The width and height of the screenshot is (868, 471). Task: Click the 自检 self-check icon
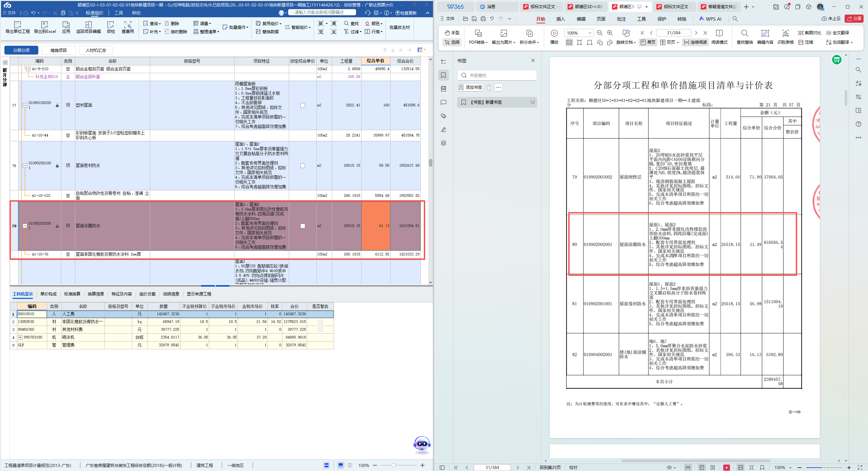point(111,25)
